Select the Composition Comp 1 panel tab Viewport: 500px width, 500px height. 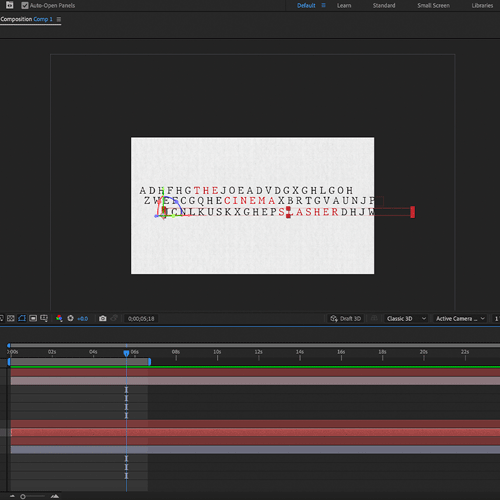27,19
